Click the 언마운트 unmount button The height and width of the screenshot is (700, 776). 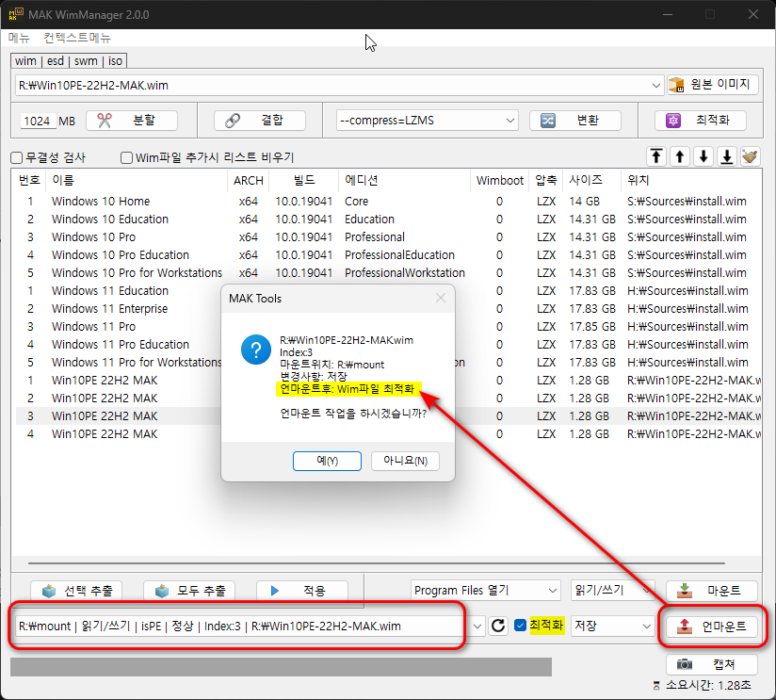point(712,627)
